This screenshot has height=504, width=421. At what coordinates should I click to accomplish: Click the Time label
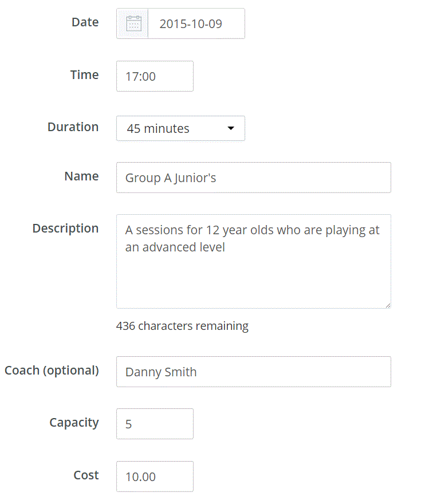click(x=84, y=75)
